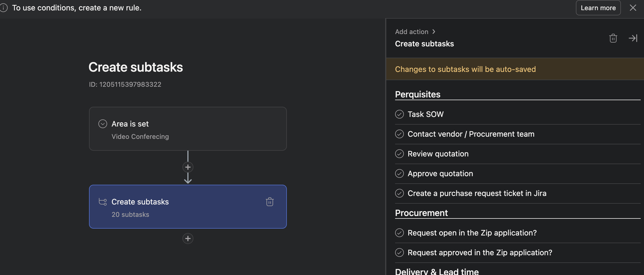Viewport: 644px width, 275px height.
Task: Remove the Create subtasks card via its trash icon
Action: point(270,202)
